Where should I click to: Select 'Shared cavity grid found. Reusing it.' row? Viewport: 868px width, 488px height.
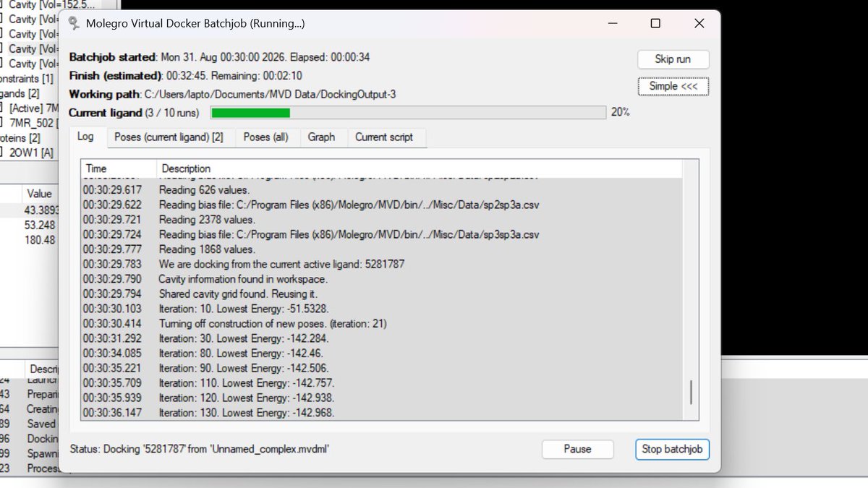coord(380,294)
